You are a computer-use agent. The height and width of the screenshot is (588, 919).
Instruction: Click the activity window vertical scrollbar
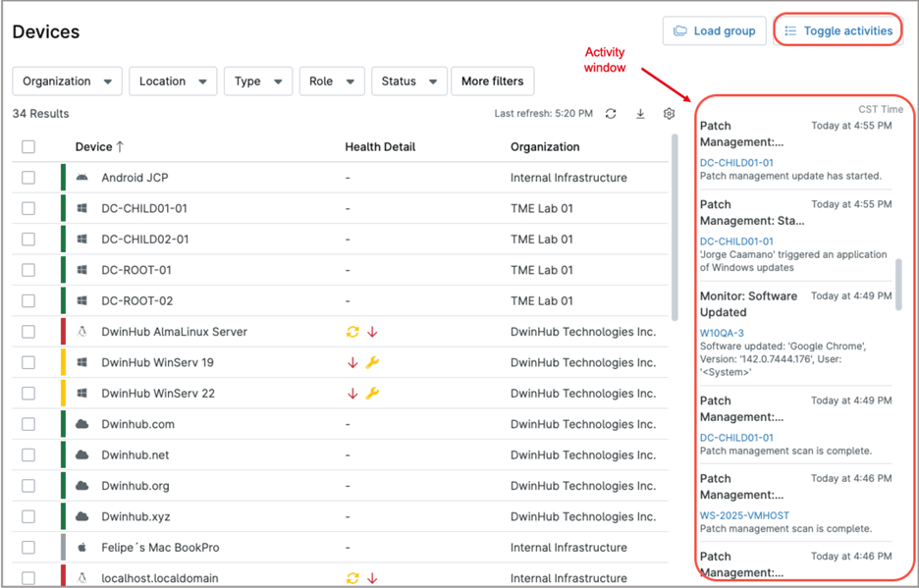(x=898, y=285)
